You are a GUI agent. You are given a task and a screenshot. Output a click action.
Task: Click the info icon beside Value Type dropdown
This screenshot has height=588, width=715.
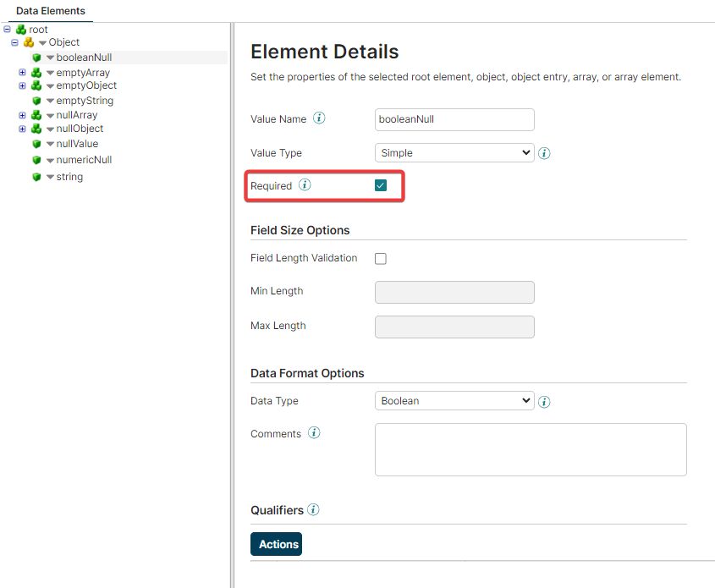coord(544,154)
